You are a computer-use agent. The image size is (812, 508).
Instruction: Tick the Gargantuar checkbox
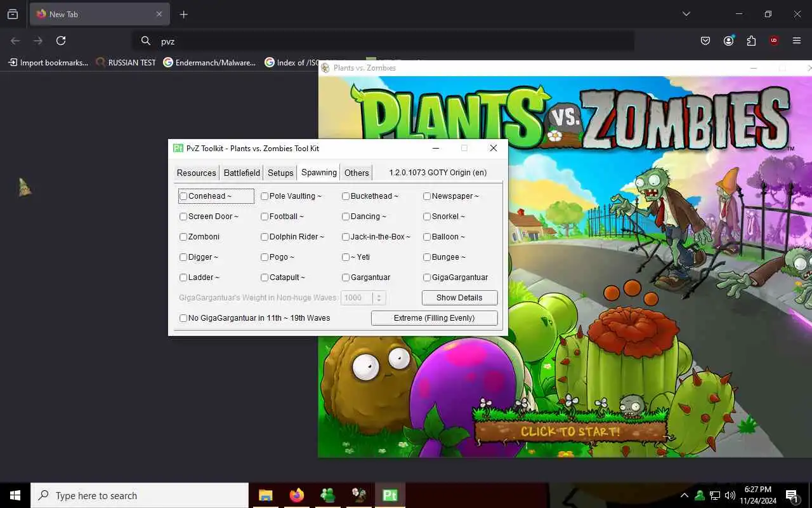click(346, 277)
